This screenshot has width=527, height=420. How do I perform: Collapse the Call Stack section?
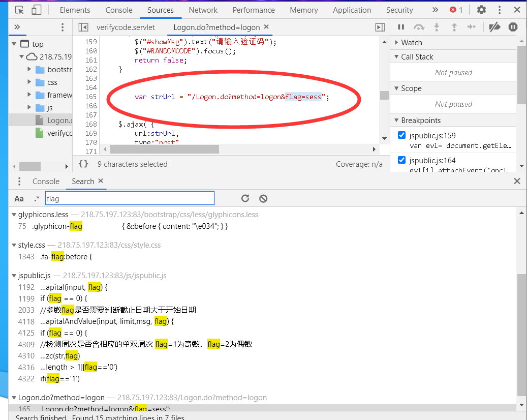(x=396, y=57)
